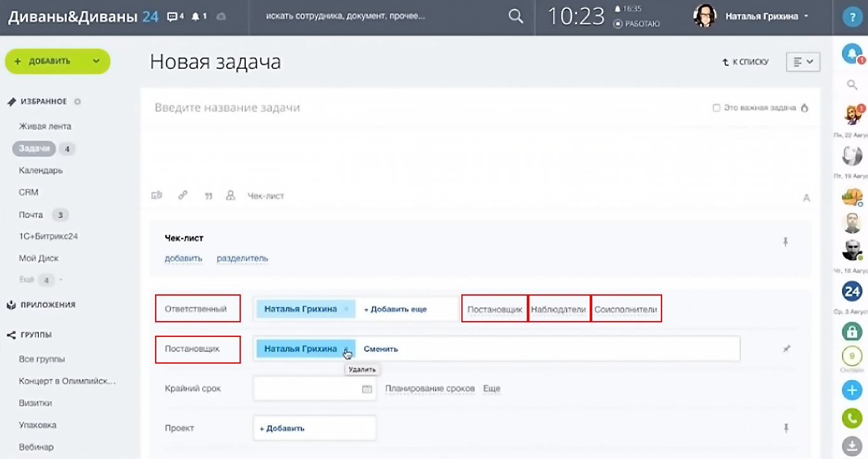Open the help question mark icon
This screenshot has width=868, height=459.
point(851,17)
